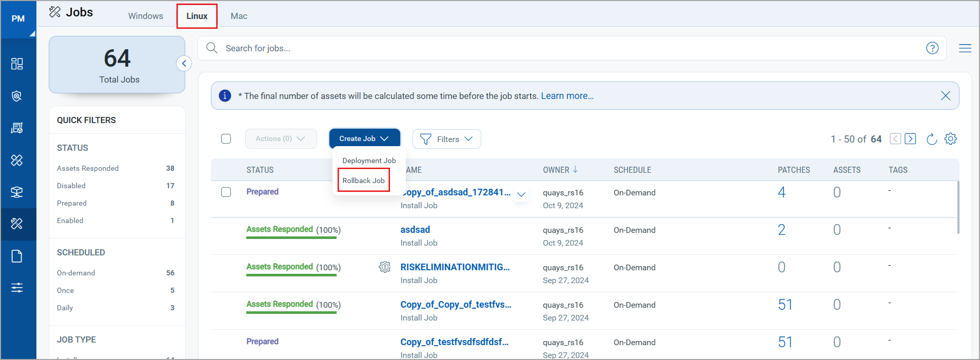Open the configuration sliders icon in sidebar

(x=17, y=288)
